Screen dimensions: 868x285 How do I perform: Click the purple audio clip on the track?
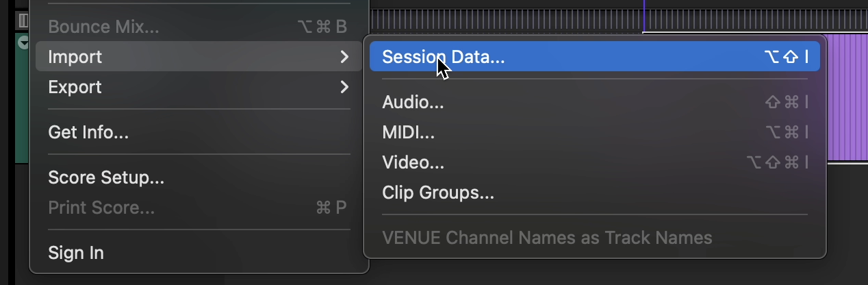[x=847, y=103]
